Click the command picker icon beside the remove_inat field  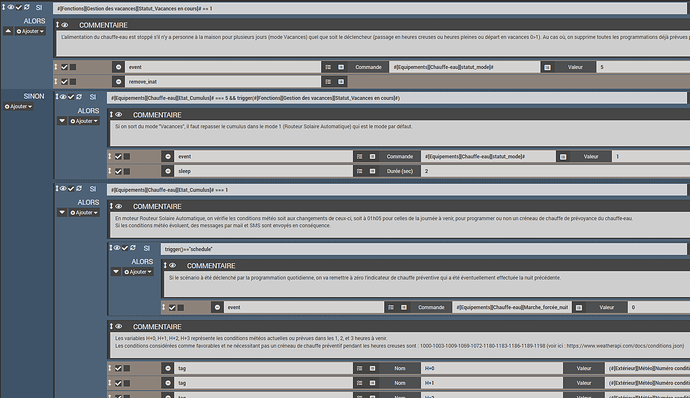coord(328,81)
